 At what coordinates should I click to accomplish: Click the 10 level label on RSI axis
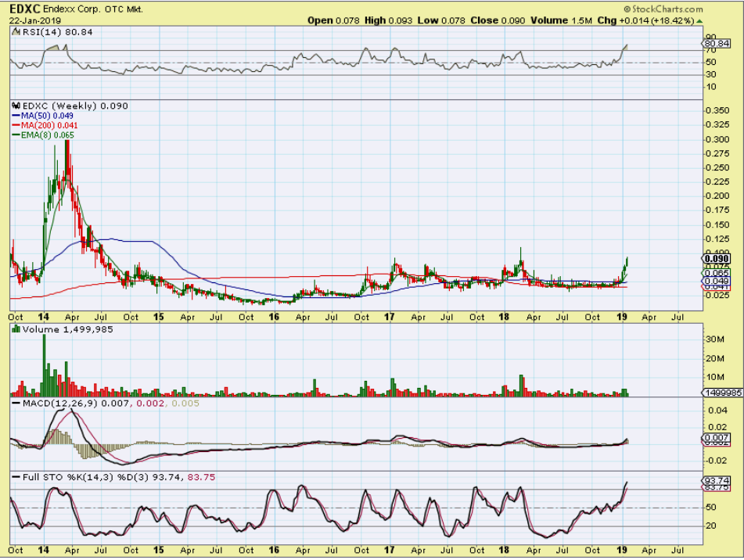711,87
